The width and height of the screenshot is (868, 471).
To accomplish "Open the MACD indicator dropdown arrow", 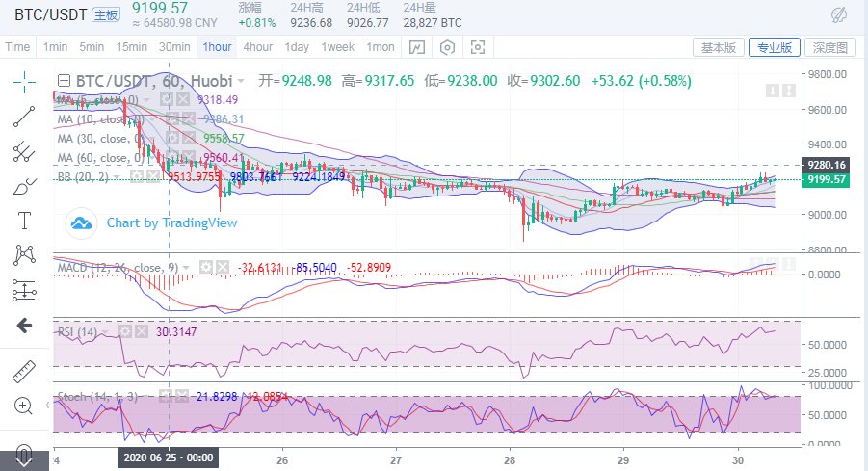I will pos(187,266).
